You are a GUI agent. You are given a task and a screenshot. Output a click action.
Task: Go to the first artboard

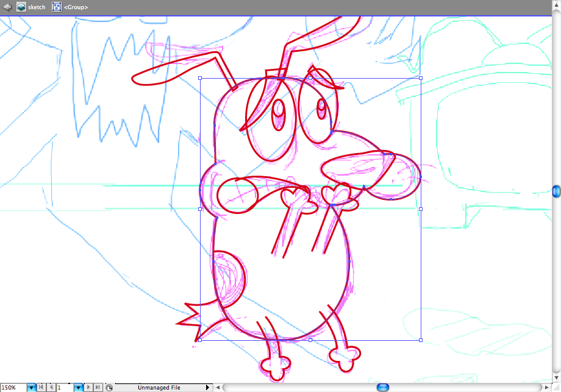[41, 387]
